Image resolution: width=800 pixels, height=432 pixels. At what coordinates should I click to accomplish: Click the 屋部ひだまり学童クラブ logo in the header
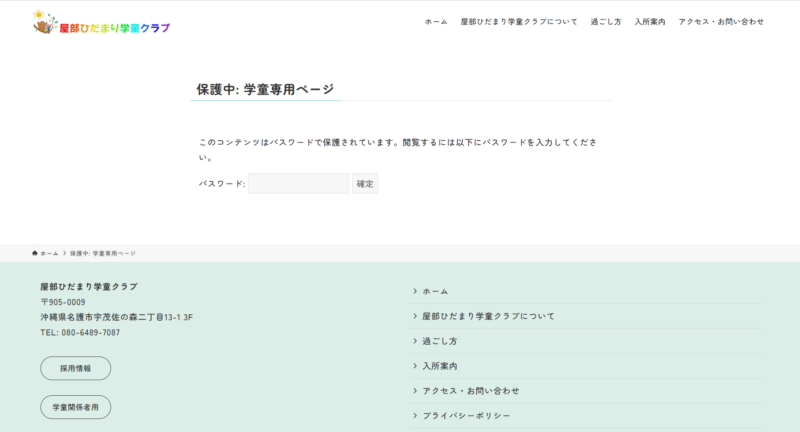101,22
